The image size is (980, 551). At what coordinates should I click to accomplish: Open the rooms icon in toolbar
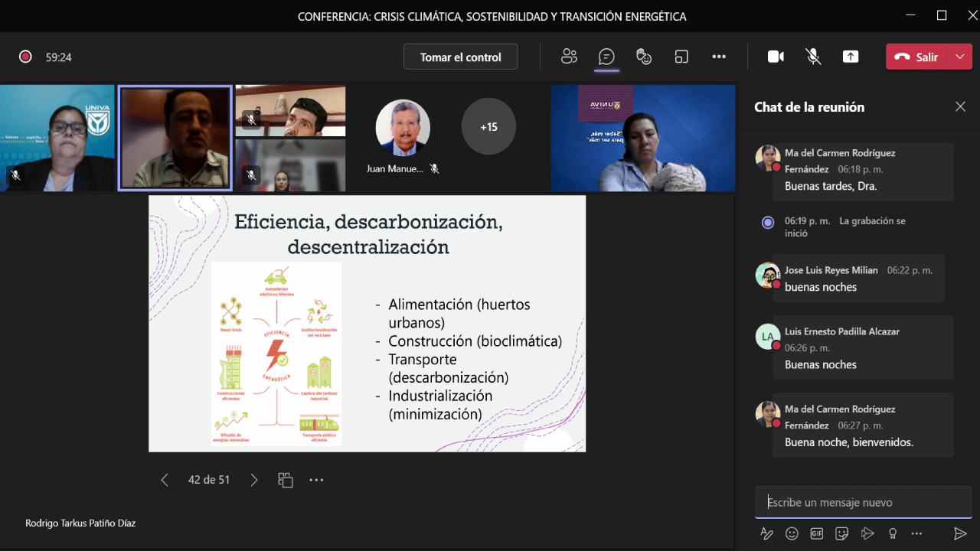pos(681,57)
